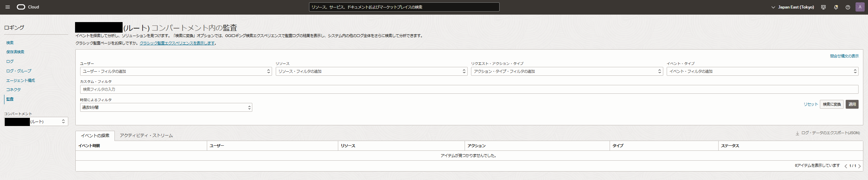Open the purple user profile avatar

(x=860, y=7)
